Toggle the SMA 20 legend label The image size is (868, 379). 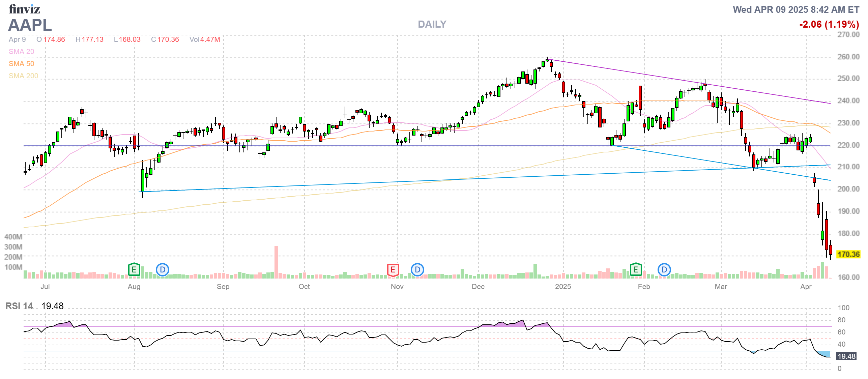[x=21, y=52]
